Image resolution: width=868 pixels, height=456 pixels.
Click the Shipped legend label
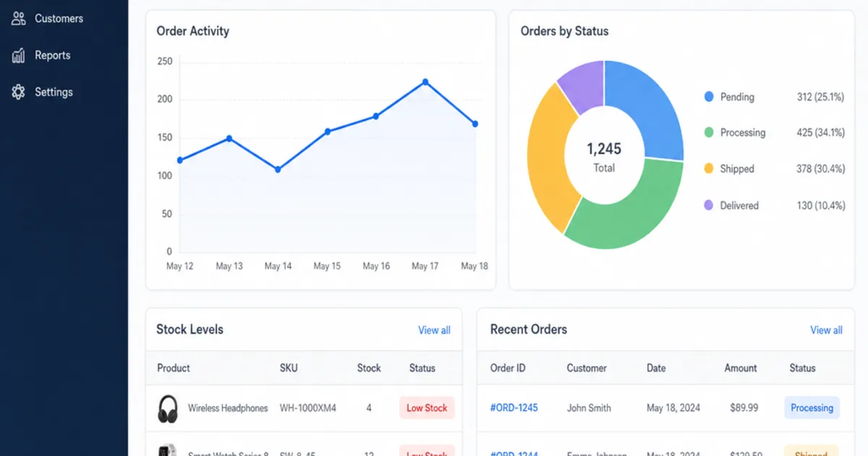[737, 169]
